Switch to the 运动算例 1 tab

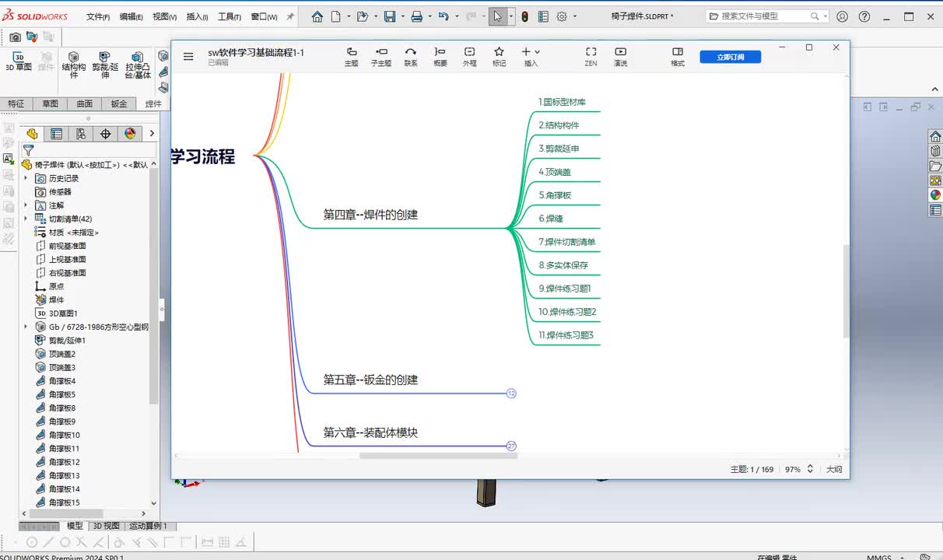coord(148,526)
